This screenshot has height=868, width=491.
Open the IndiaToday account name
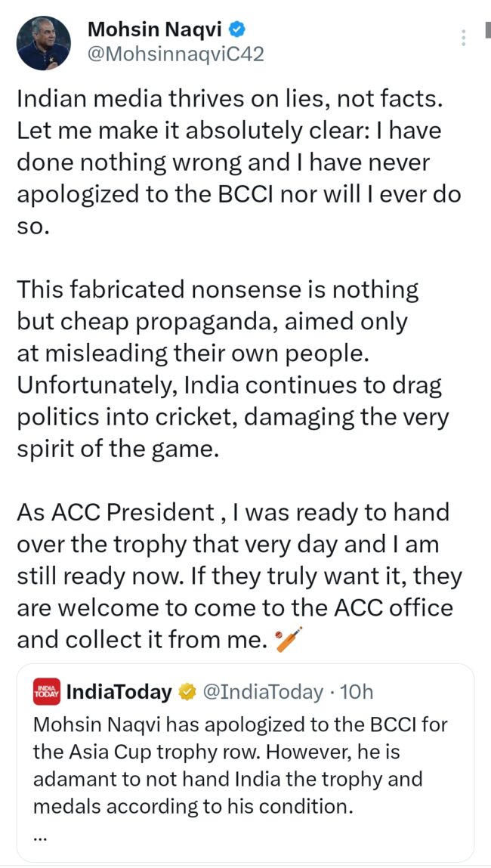coord(119,691)
